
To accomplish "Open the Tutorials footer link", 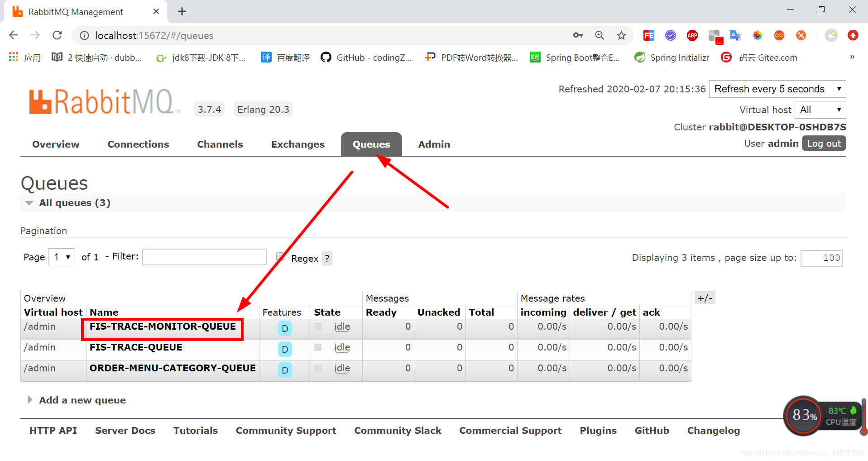I will pos(196,431).
